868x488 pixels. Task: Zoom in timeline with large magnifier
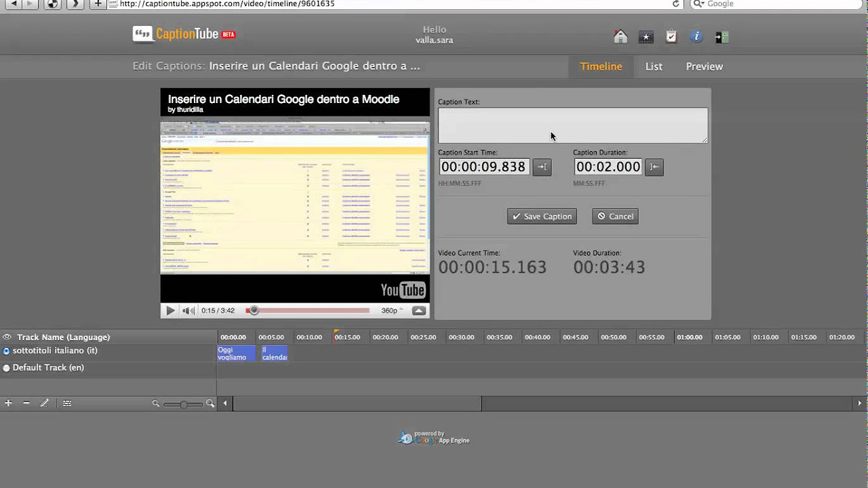pyautogui.click(x=210, y=403)
